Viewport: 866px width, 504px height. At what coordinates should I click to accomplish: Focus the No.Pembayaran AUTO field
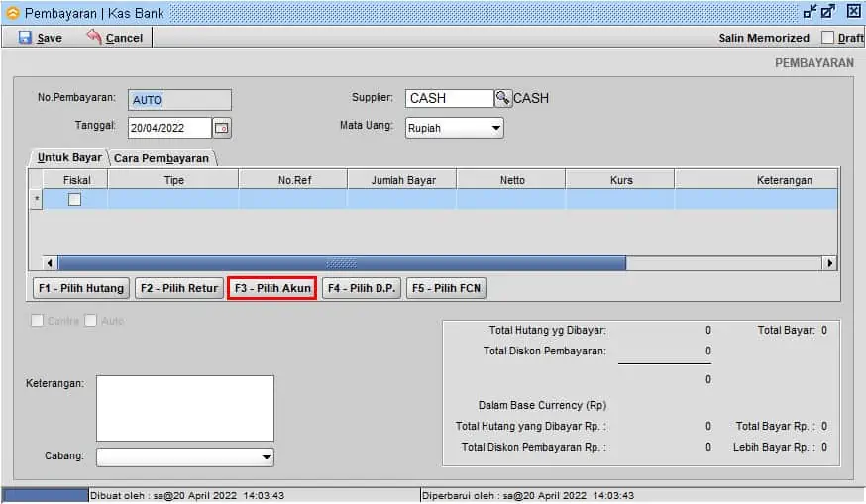(x=179, y=100)
